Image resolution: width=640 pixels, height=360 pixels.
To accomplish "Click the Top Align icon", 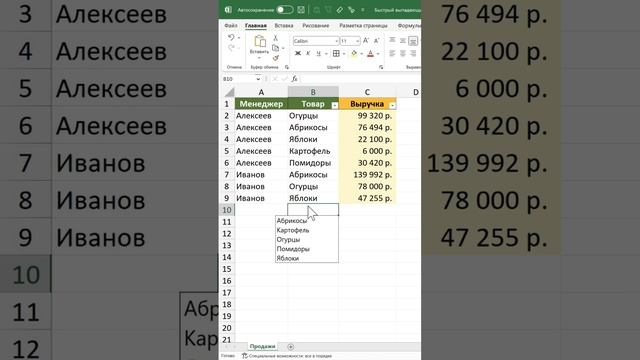I will (x=392, y=40).
